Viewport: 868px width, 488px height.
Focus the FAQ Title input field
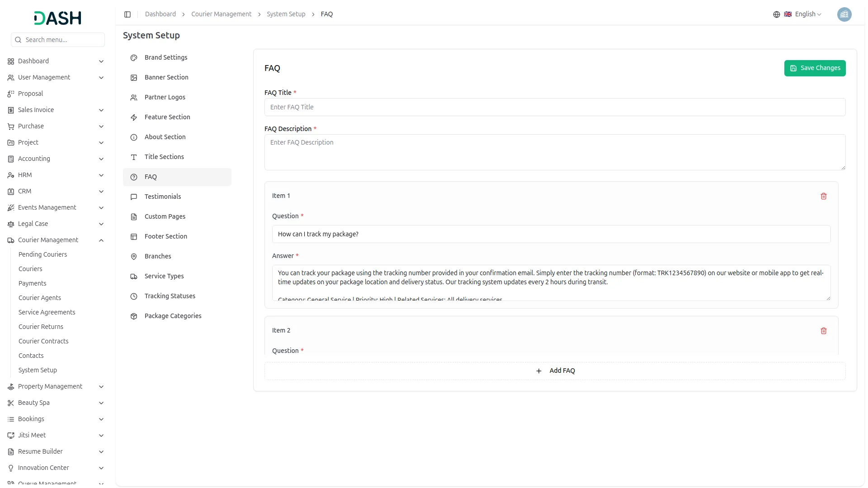[x=555, y=107]
